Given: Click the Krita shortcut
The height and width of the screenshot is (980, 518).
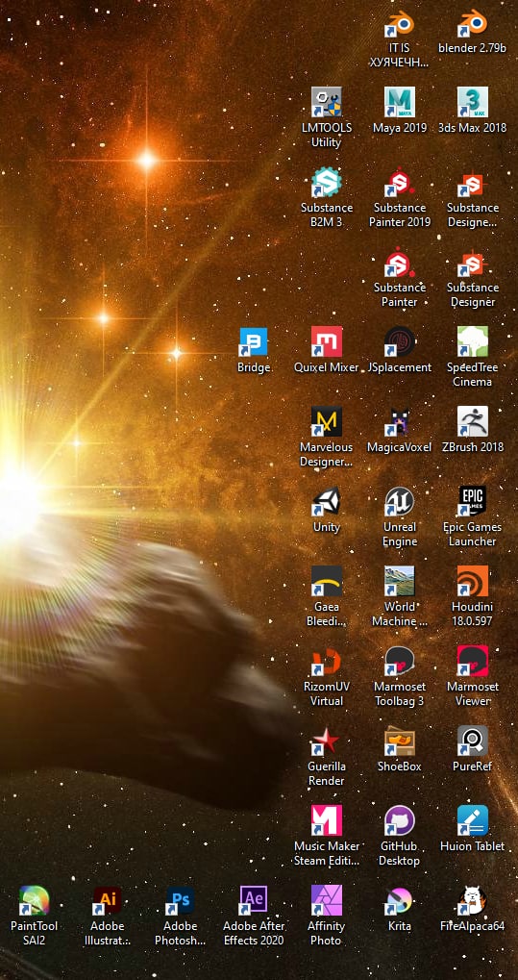Looking at the screenshot, I should coord(399,900).
